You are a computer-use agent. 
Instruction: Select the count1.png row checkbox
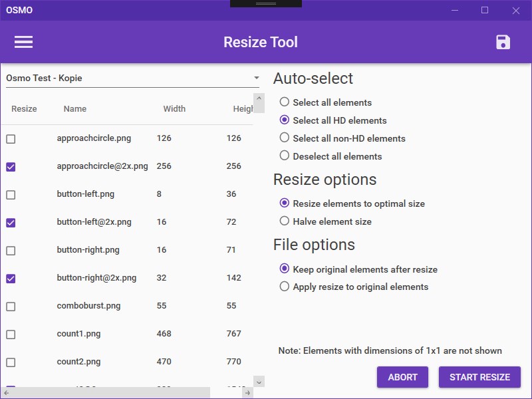click(11, 334)
